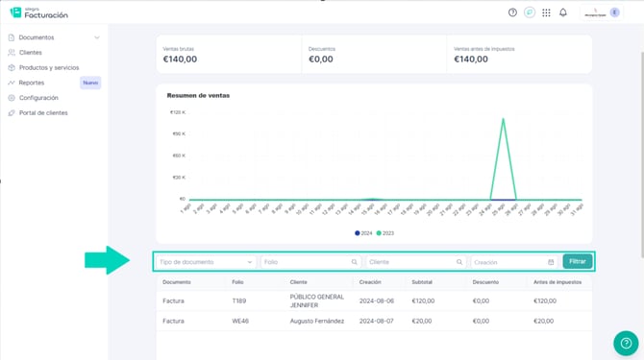Image resolution: width=644 pixels, height=360 pixels.
Task: Open the chat bubble icon in header
Action: coord(530,12)
